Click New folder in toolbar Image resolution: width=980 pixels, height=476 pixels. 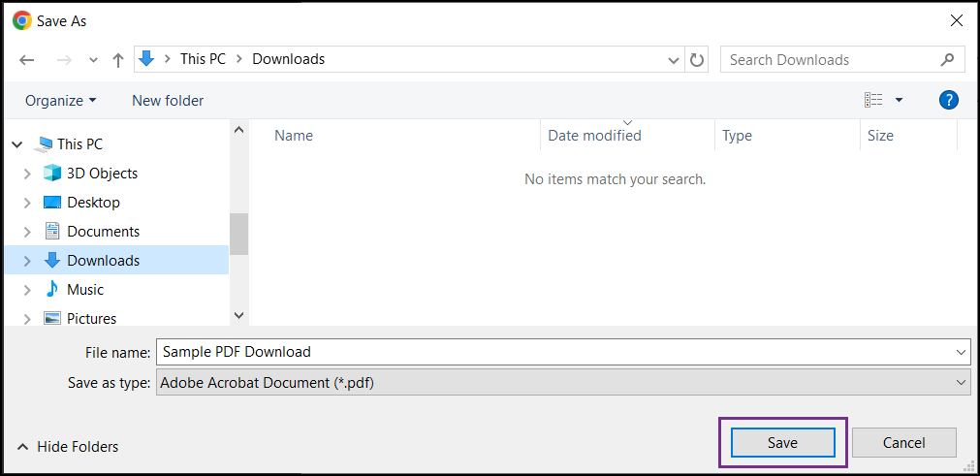pos(168,100)
